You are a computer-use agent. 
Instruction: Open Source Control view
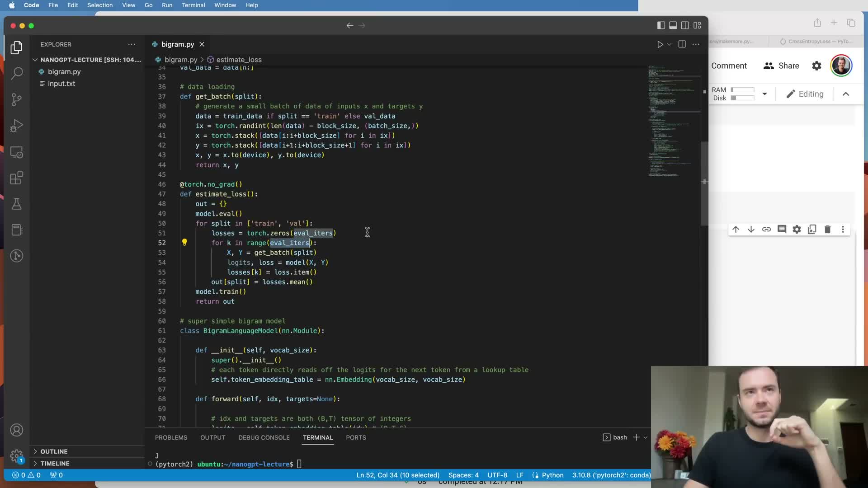17,99
